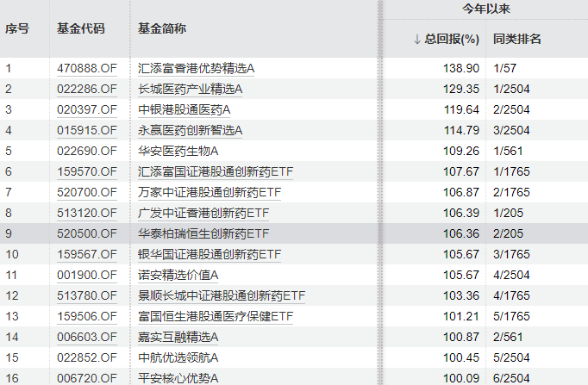Click fund code 006603.OF
Screen dimensions: 588x385
[86, 337]
